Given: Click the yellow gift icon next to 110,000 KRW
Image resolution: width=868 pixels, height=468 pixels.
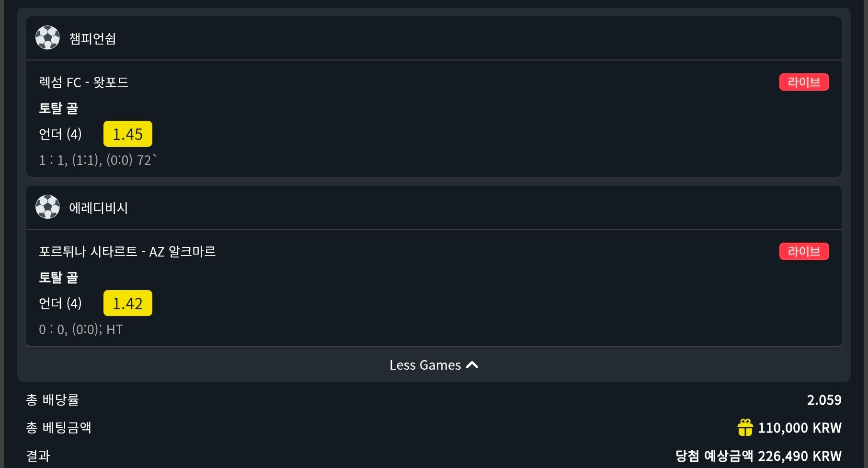Looking at the screenshot, I should click(x=745, y=427).
